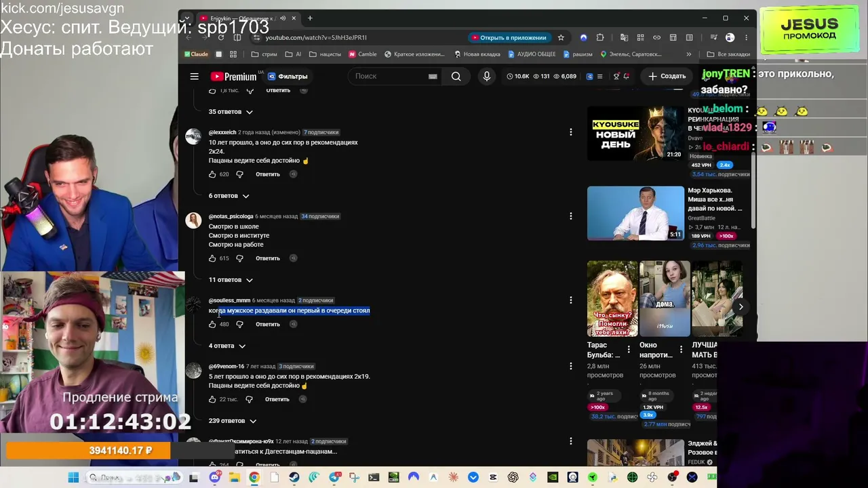Like the @69venom-16 comment
868x488 pixels.
click(212, 399)
